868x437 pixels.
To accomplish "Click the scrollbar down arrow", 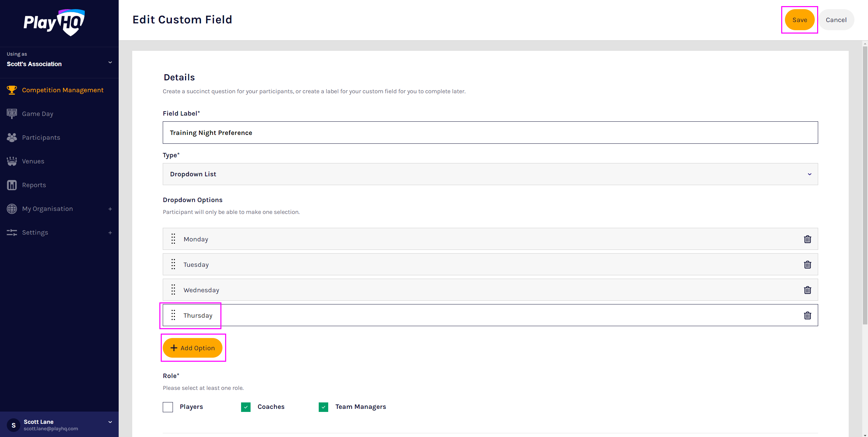I will click(865, 435).
